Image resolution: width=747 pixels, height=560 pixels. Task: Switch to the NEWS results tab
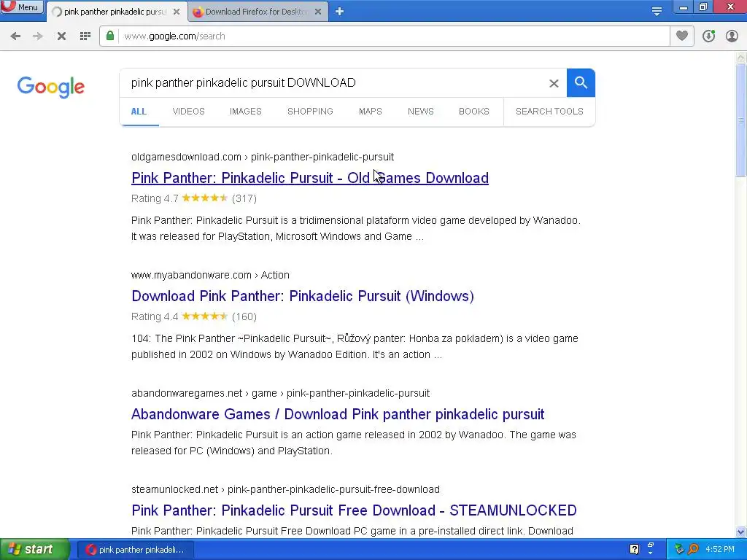421,112
